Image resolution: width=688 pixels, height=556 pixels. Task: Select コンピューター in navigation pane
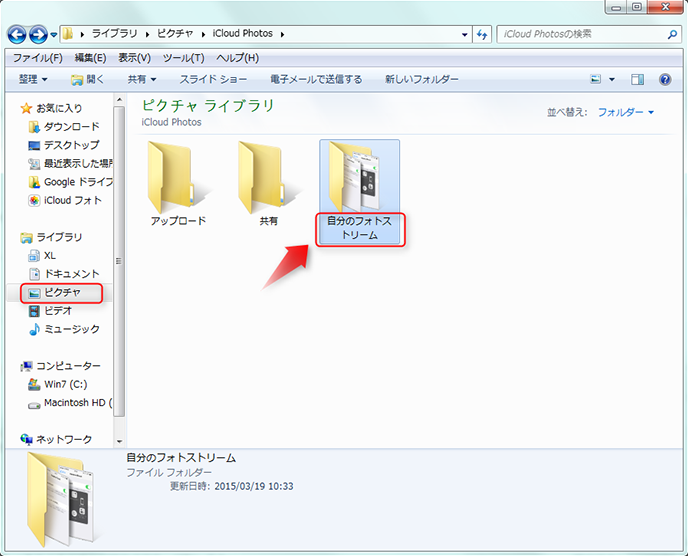pos(68,366)
